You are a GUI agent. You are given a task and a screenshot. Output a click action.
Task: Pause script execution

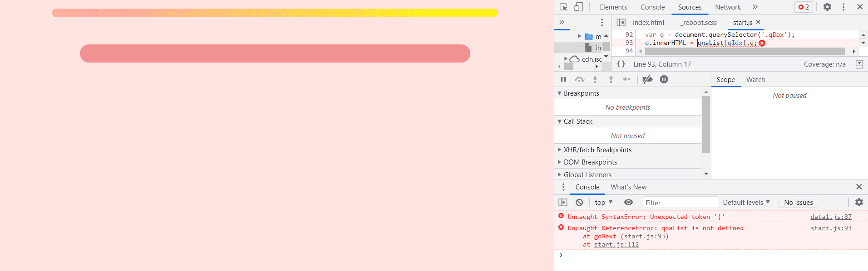(563, 79)
